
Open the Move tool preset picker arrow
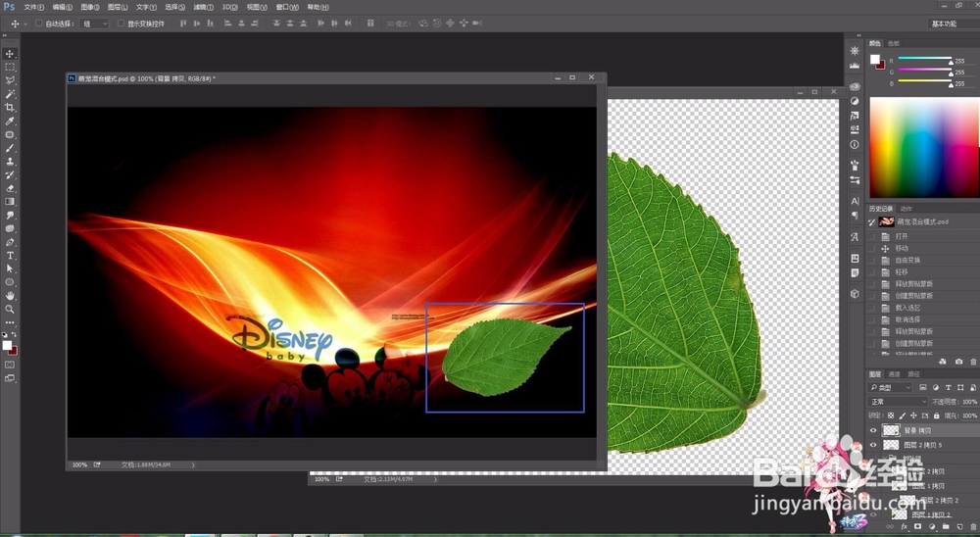click(25, 24)
